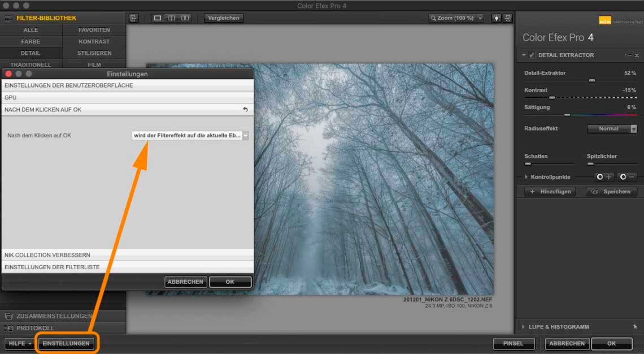644x354 pixels.
Task: Click the Vergleichen compare button
Action: click(224, 18)
